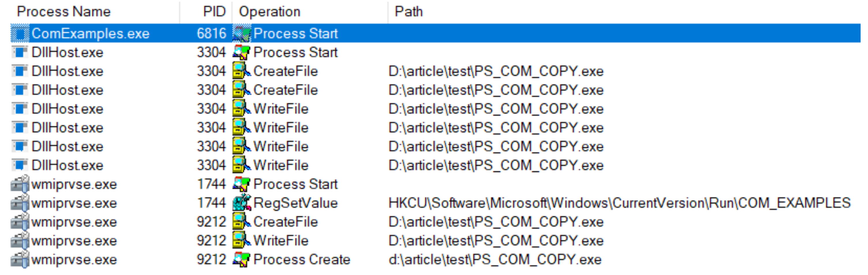Click the Process Create operation icon
This screenshot has height=275, width=868.
(242, 259)
